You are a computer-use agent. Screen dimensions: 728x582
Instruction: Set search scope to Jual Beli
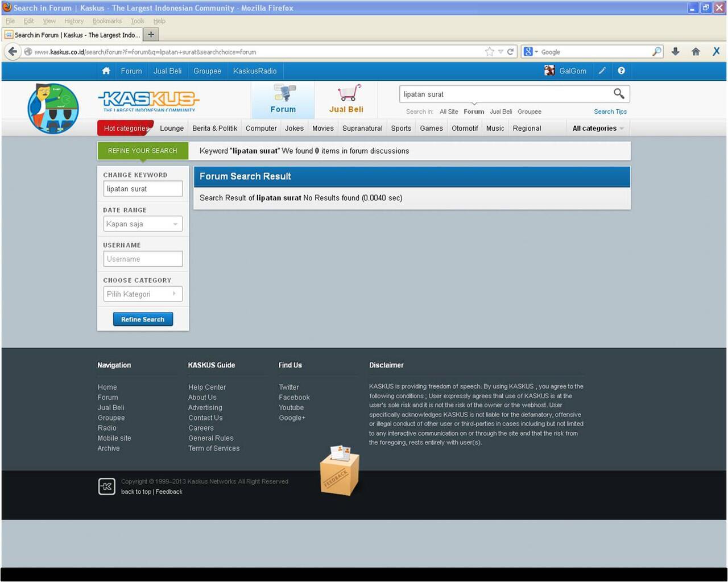[500, 112]
